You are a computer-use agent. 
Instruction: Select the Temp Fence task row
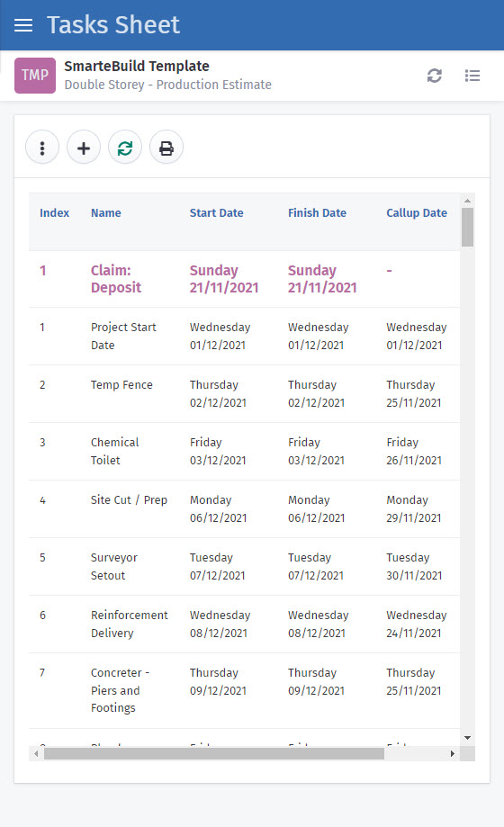tap(244, 394)
